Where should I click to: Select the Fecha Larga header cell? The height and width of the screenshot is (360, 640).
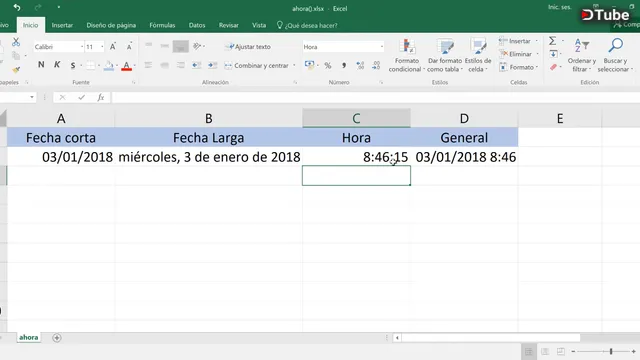(208, 138)
